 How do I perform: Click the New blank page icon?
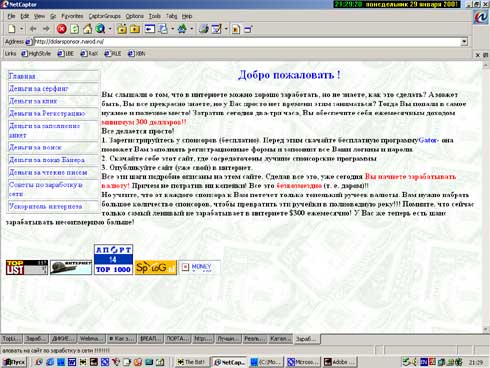pos(12,29)
